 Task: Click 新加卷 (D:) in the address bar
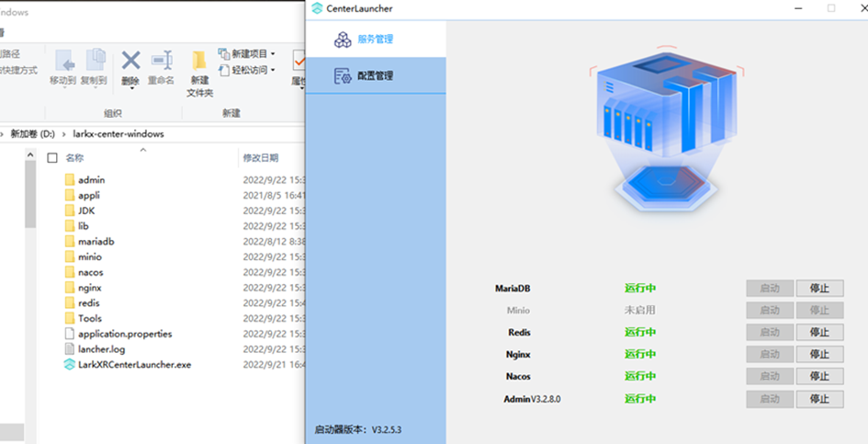(33, 134)
